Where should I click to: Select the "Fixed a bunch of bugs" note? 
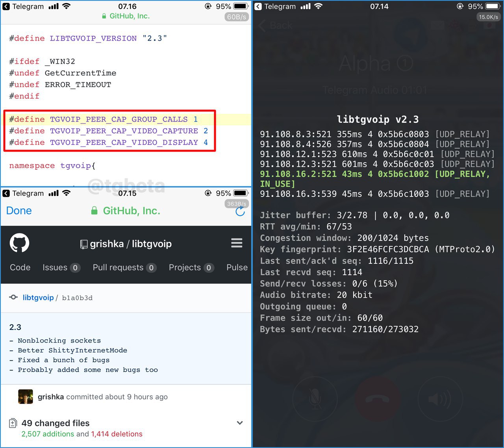pos(59,360)
